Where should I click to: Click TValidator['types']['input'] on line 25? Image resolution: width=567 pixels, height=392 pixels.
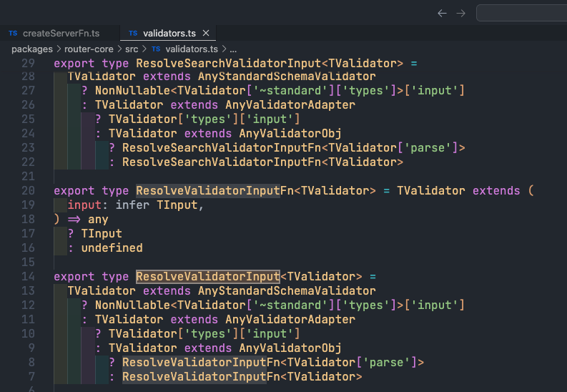coord(204,119)
